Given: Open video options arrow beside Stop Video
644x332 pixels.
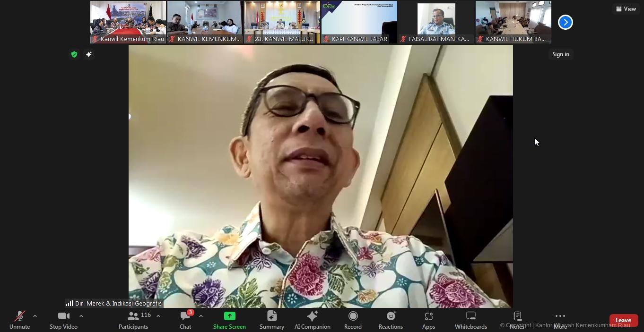Looking at the screenshot, I should (81, 316).
